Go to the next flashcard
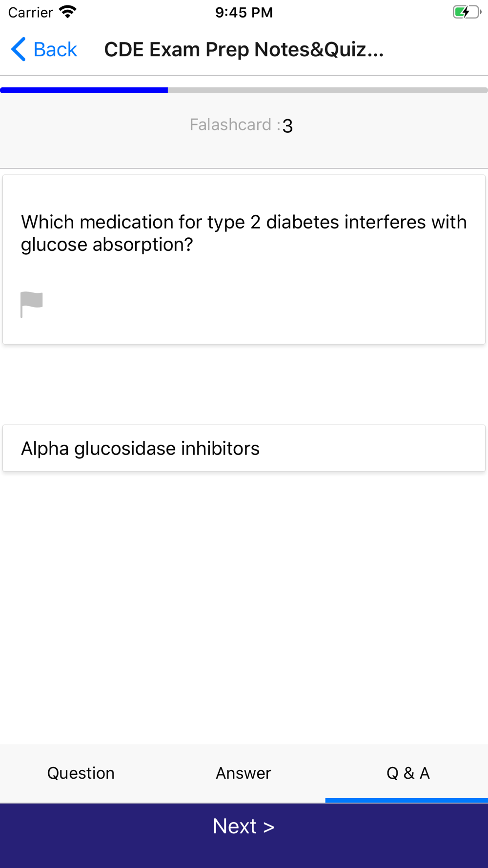 [x=244, y=827]
